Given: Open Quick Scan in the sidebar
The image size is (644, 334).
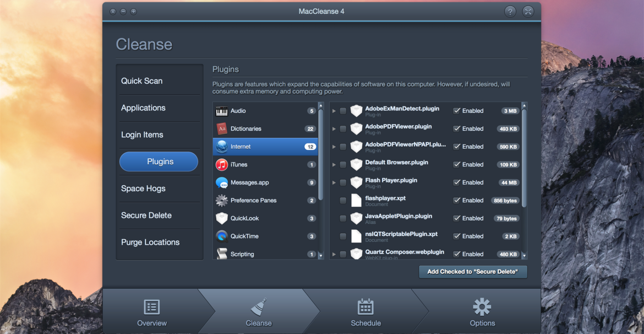Looking at the screenshot, I should (160, 81).
